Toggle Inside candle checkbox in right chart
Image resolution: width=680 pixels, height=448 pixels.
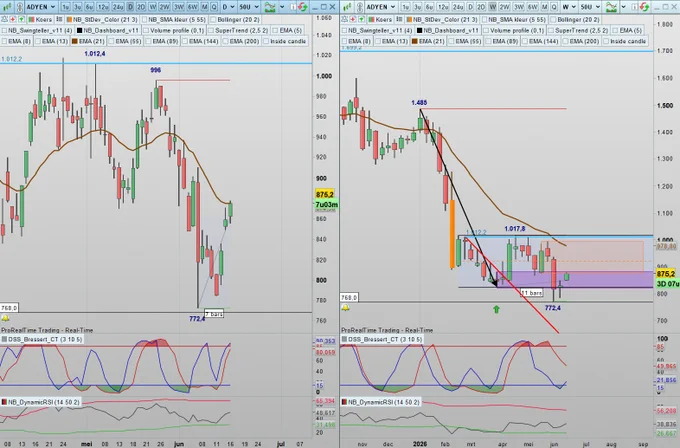(x=606, y=41)
